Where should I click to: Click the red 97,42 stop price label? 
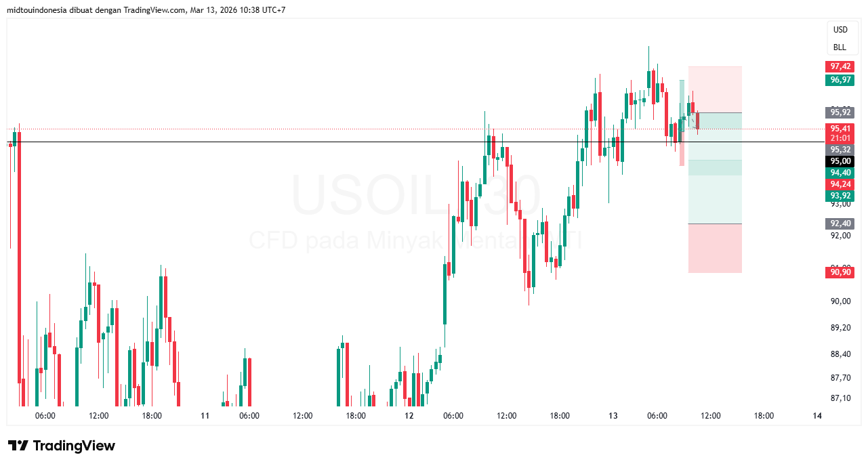pyautogui.click(x=840, y=66)
